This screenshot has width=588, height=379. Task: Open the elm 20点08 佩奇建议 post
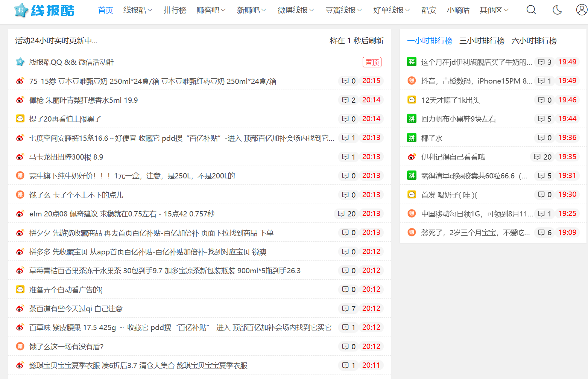tap(122, 214)
